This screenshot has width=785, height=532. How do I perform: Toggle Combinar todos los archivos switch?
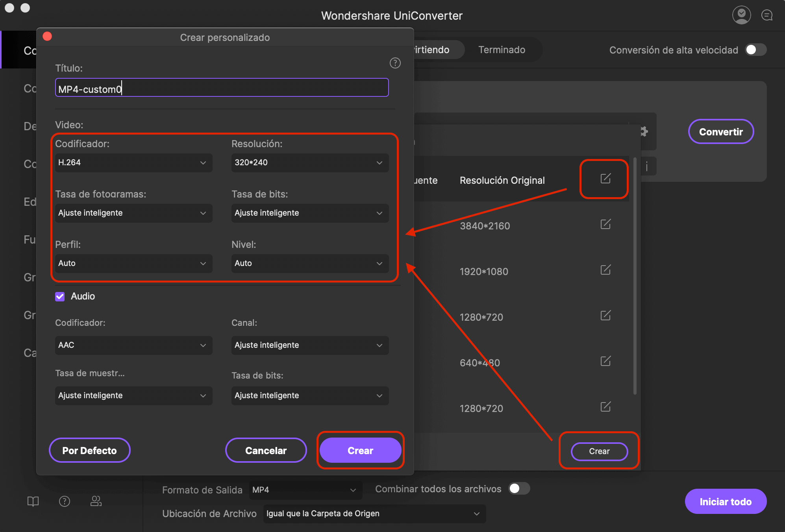point(519,489)
